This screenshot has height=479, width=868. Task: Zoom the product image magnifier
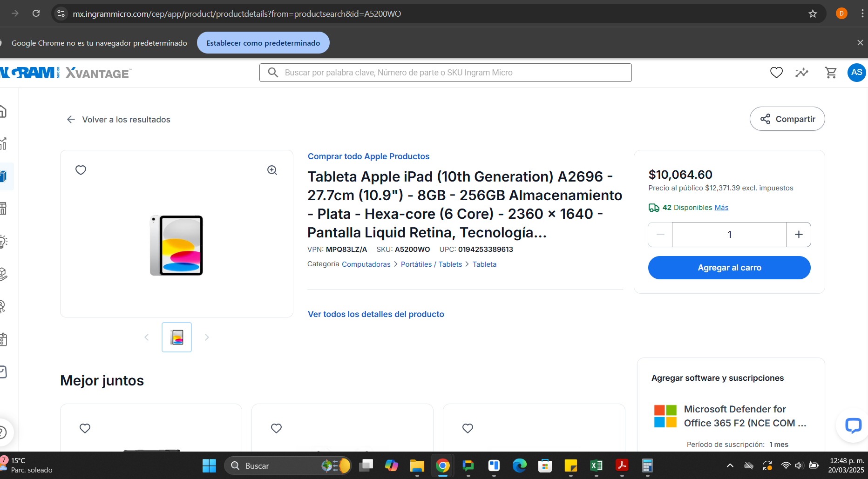272,170
